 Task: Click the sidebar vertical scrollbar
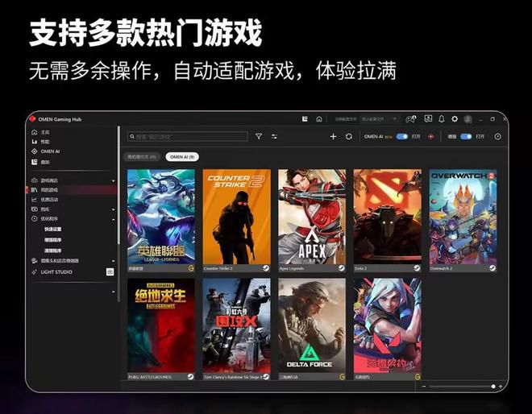click(118, 184)
